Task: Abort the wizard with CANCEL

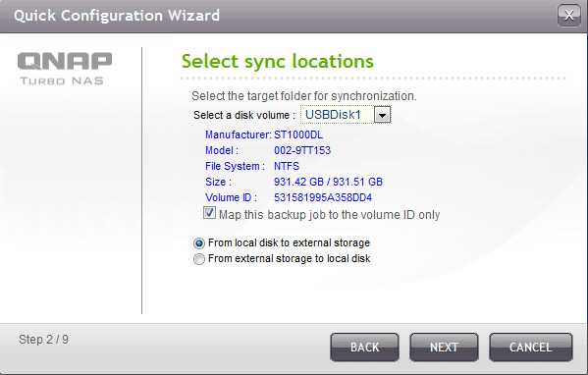Action: tap(531, 348)
